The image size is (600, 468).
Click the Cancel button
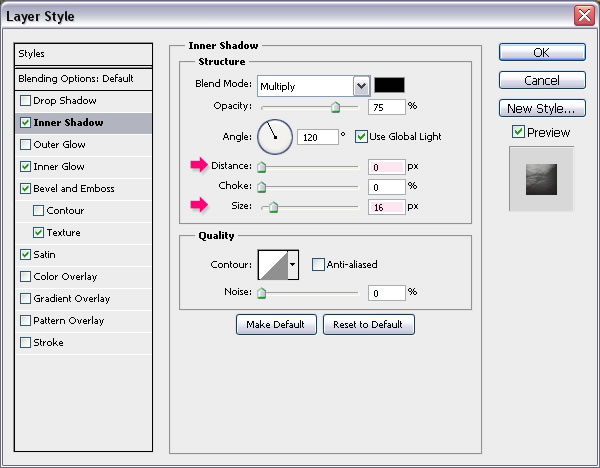[x=542, y=80]
